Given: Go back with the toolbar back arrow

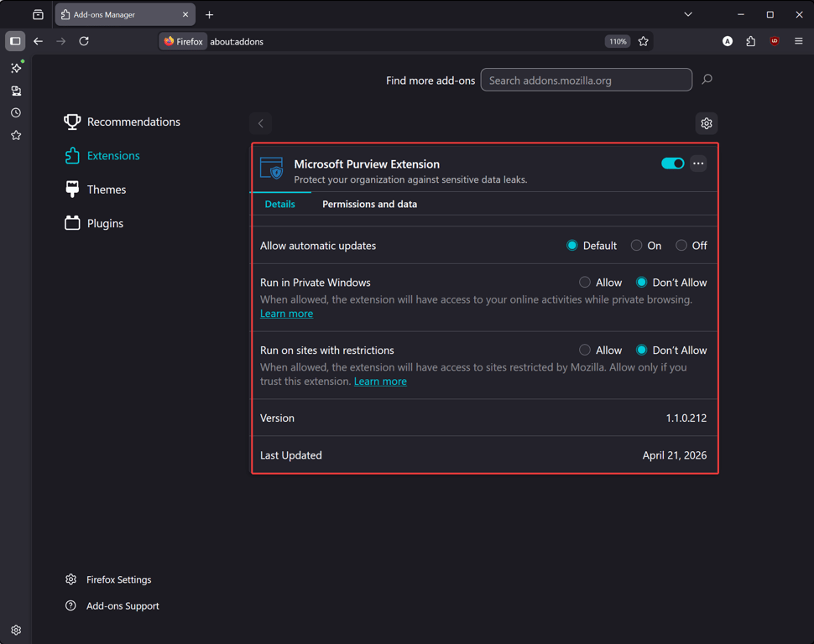Looking at the screenshot, I should (x=38, y=41).
